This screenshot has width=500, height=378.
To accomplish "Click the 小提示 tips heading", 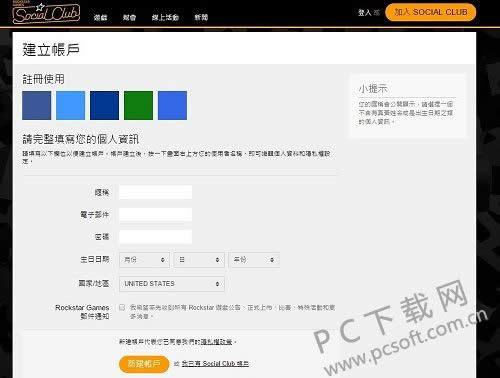I will 373,89.
